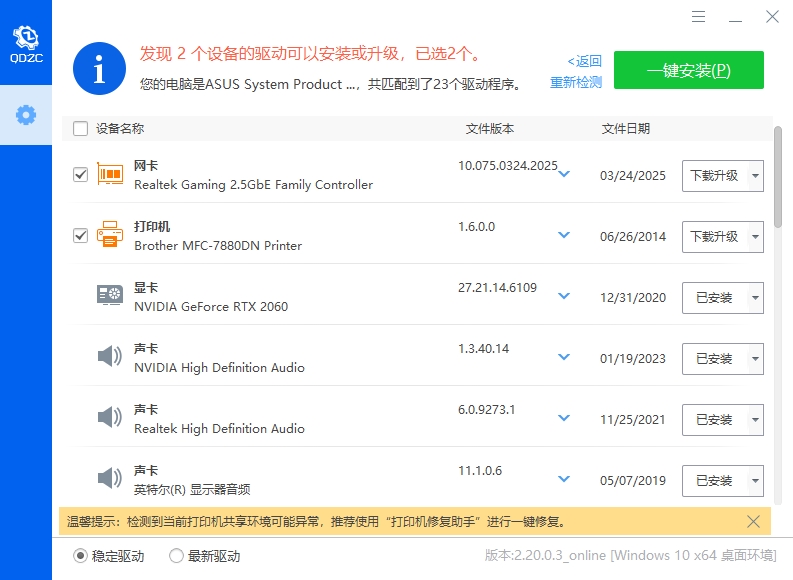Screen dimensions: 793x580
Task: Select the 稳定驱动 radio button
Action: click(80, 556)
